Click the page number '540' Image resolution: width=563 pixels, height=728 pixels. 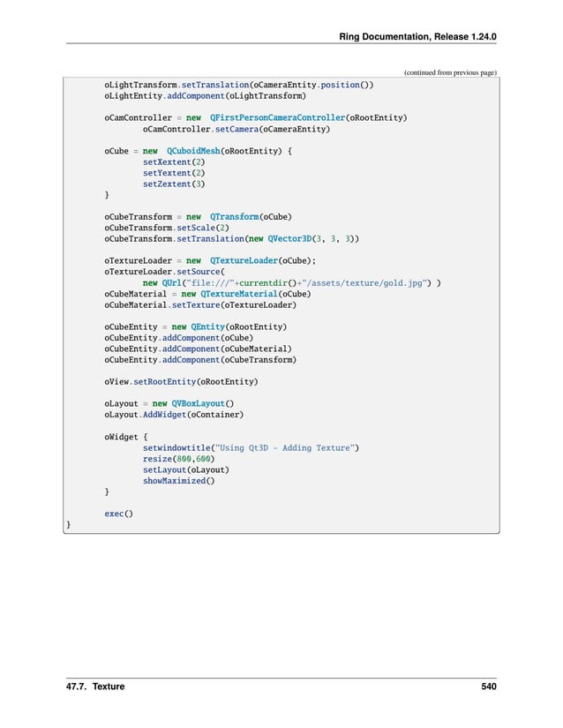click(488, 687)
